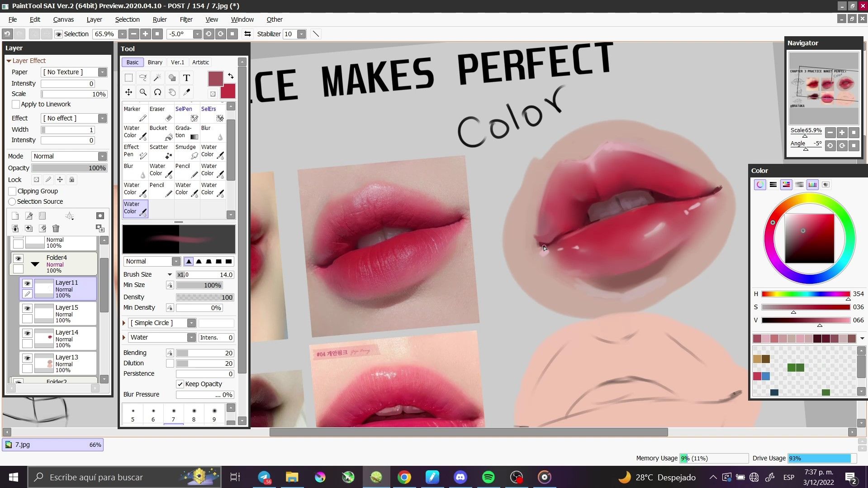Toggle the Dilution checkbox
Screen dimensions: 868x488
(170, 363)
